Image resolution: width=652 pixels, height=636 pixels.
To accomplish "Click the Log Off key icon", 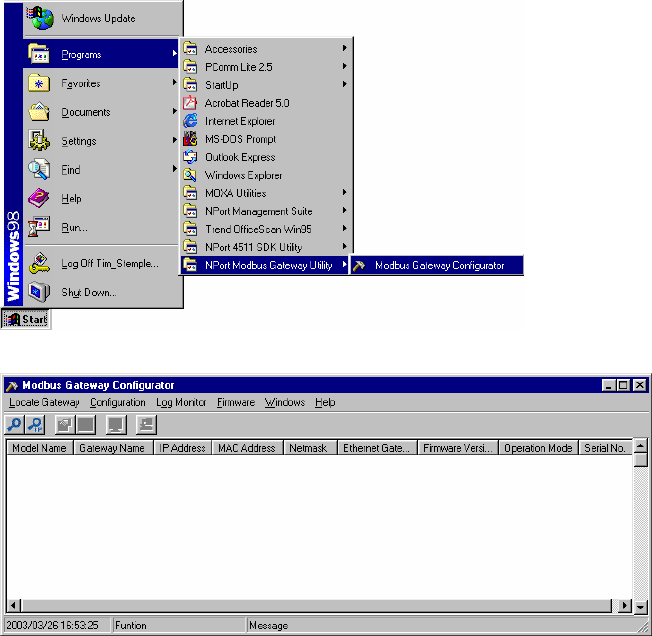I will 39,263.
